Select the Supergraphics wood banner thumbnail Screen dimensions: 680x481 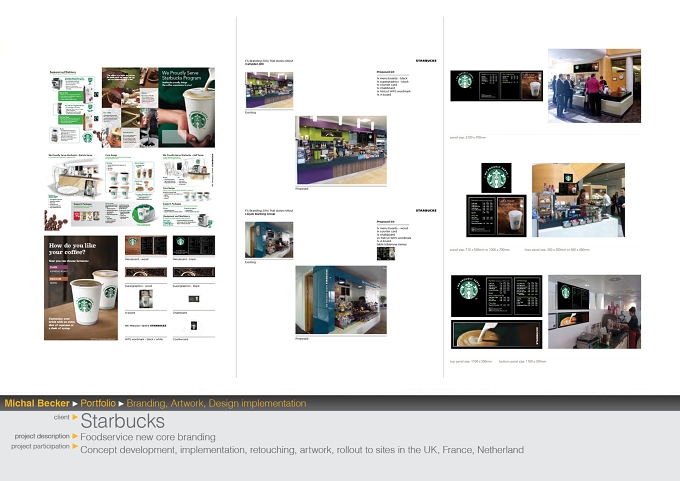coord(146,272)
